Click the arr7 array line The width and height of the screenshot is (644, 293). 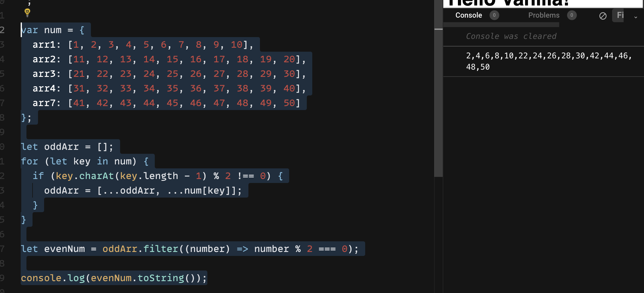coord(166,103)
